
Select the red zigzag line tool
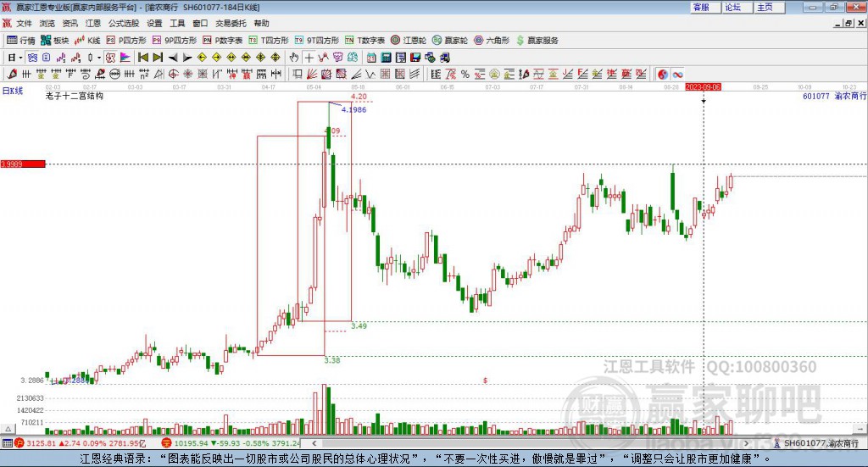point(323,58)
